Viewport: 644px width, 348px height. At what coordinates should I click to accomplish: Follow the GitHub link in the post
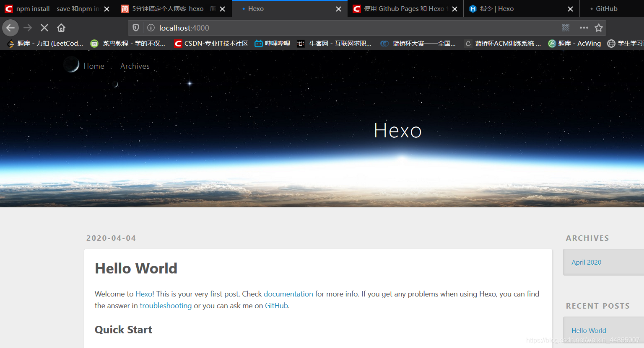276,306
